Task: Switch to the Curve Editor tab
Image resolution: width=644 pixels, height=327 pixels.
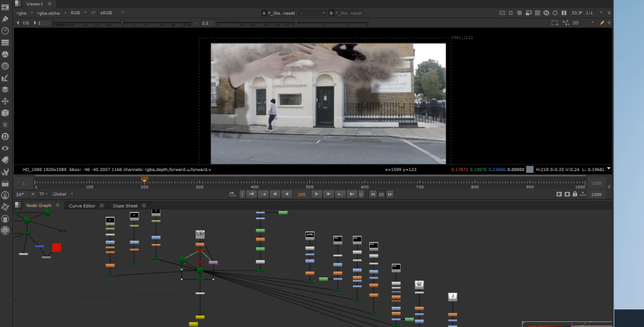Action: 82,206
